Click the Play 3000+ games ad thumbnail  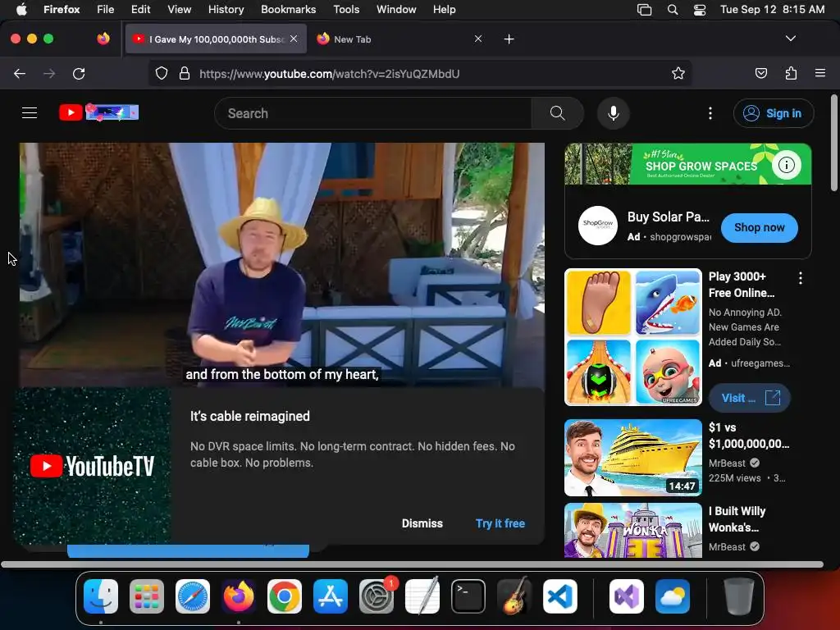coord(632,337)
